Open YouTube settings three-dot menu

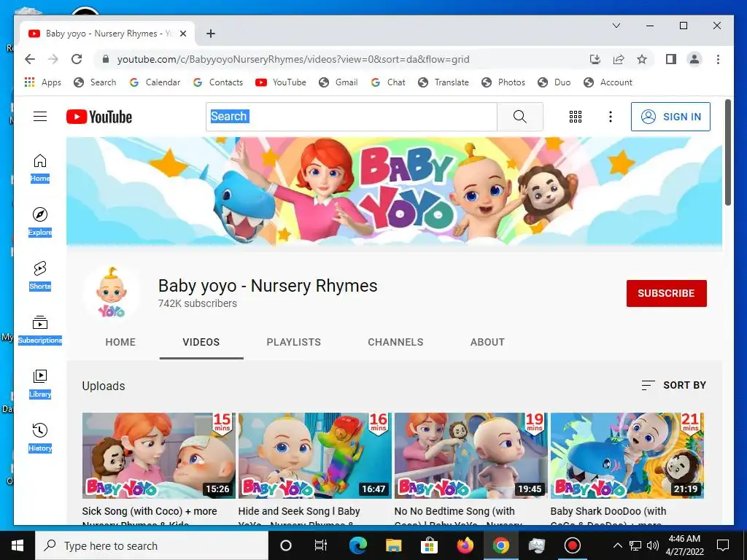pos(611,117)
